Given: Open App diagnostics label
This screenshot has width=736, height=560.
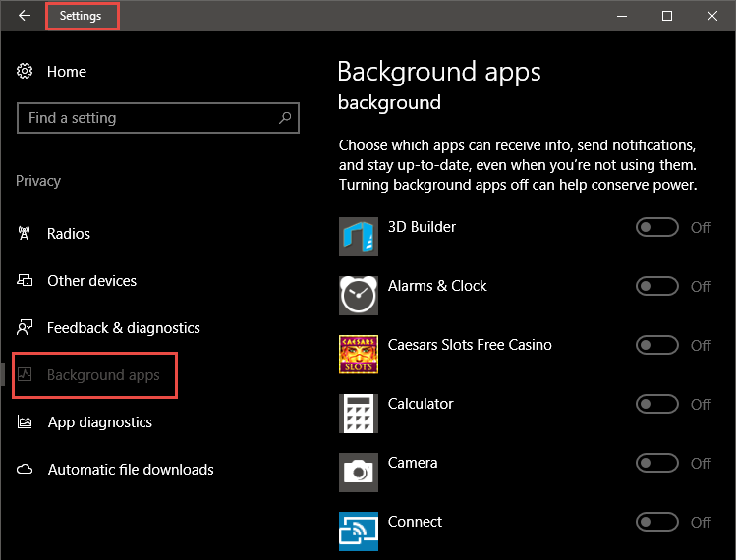Looking at the screenshot, I should [x=100, y=422].
